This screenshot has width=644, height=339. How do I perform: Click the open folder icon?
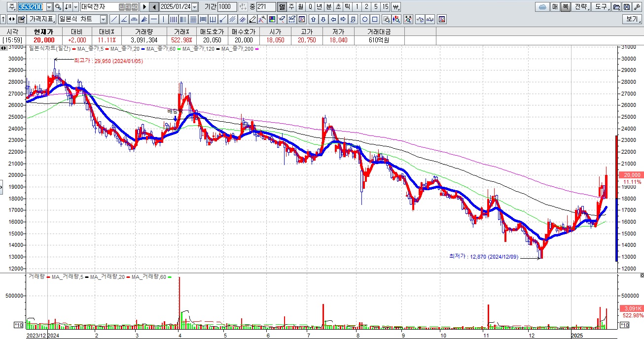tap(616, 7)
